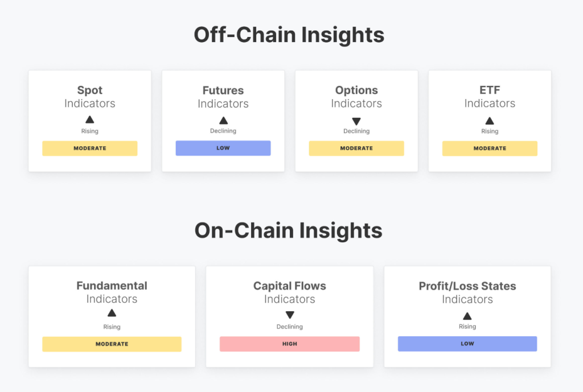Select the On-Chain Insights section heading
Screen dimensions: 583x392
coord(289,230)
